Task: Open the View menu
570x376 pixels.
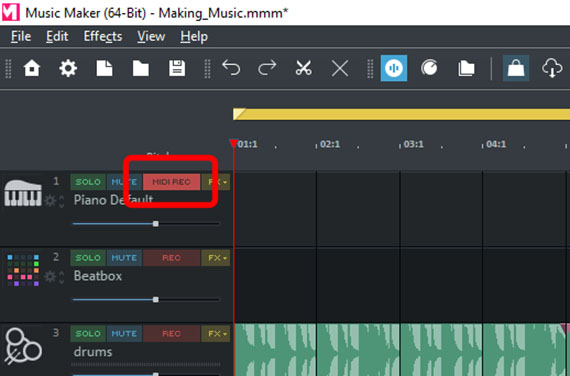Action: [151, 36]
